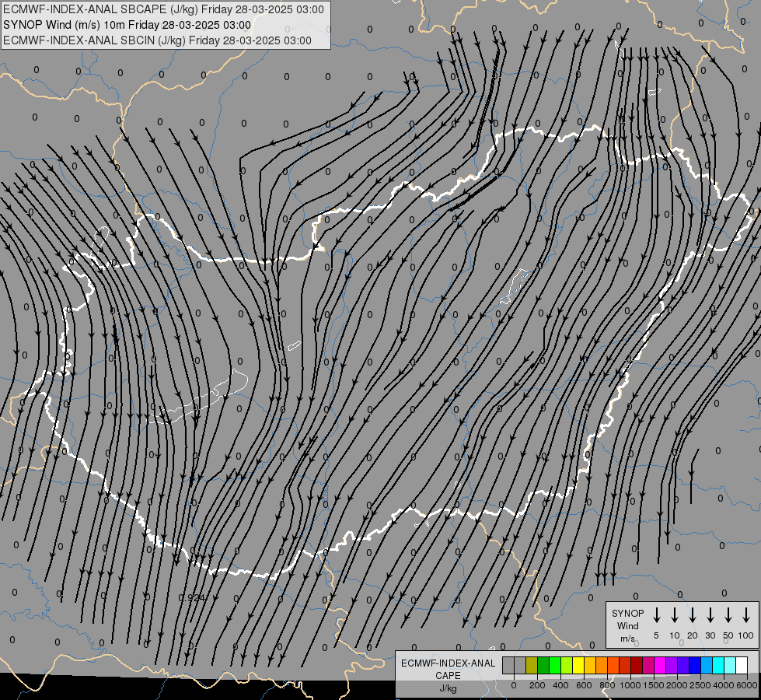The image size is (761, 700).
Task: Click the 800 tick label on CAPE scale
Action: pos(607,685)
